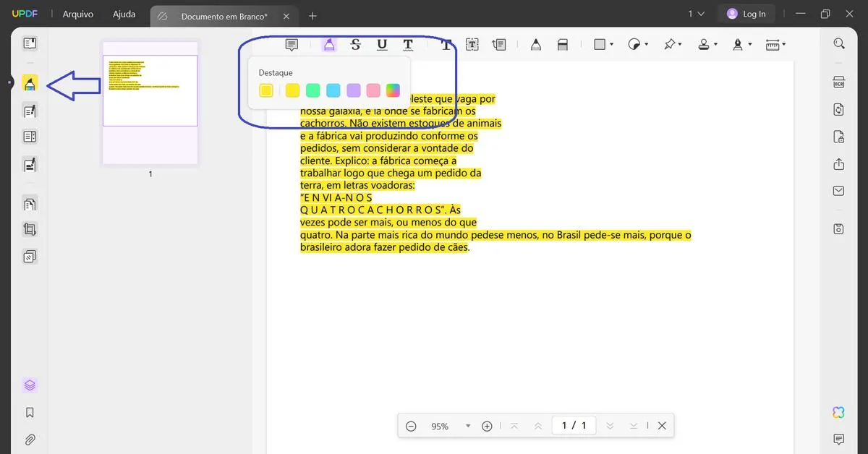Open the Bookmarks panel icon

30,413
